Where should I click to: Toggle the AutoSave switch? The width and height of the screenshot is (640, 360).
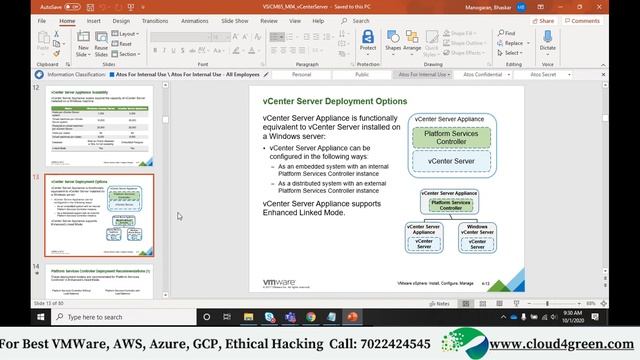point(72,7)
